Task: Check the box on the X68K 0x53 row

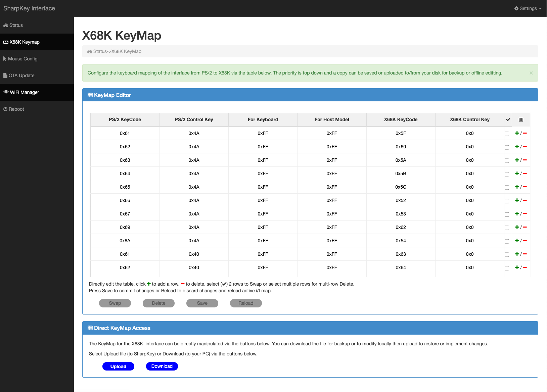Action: pyautogui.click(x=507, y=214)
